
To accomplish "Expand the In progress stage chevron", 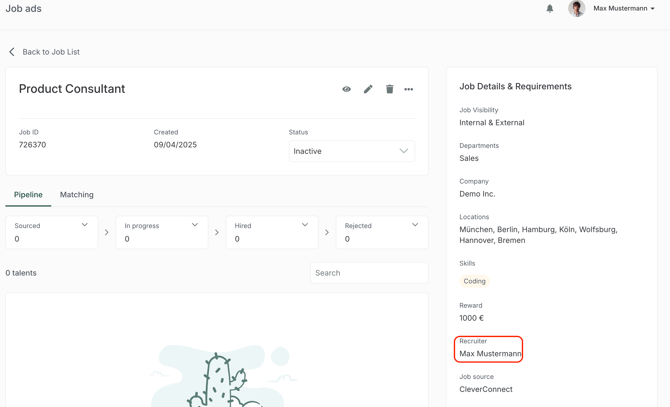I will tap(195, 225).
